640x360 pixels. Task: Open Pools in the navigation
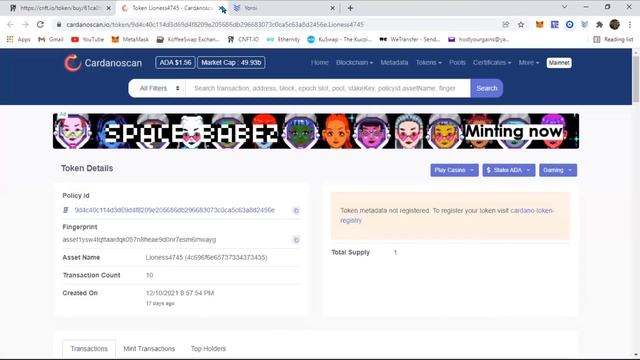coord(457,62)
